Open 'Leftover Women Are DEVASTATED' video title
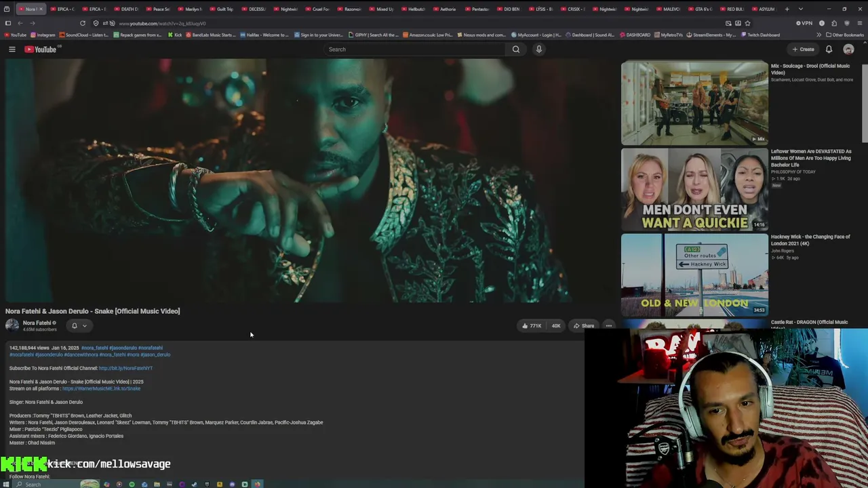868x488 pixels. click(x=811, y=158)
